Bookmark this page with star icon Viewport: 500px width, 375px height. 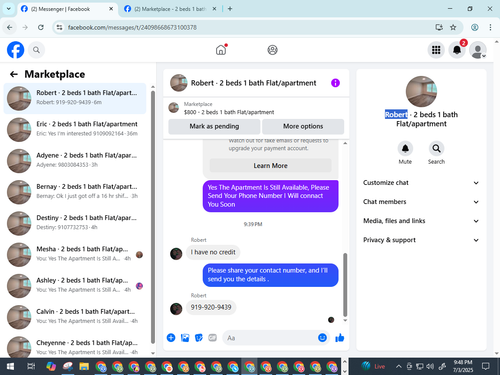[453, 27]
